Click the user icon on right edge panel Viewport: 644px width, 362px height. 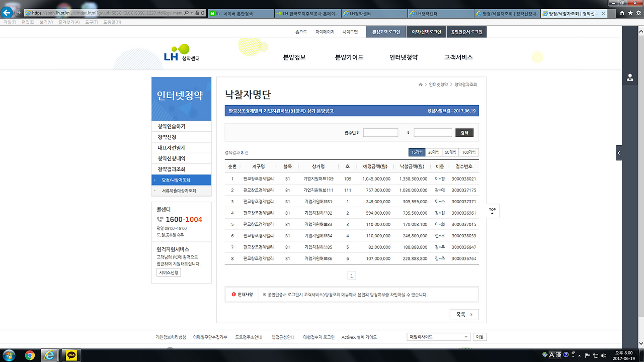[630, 77]
